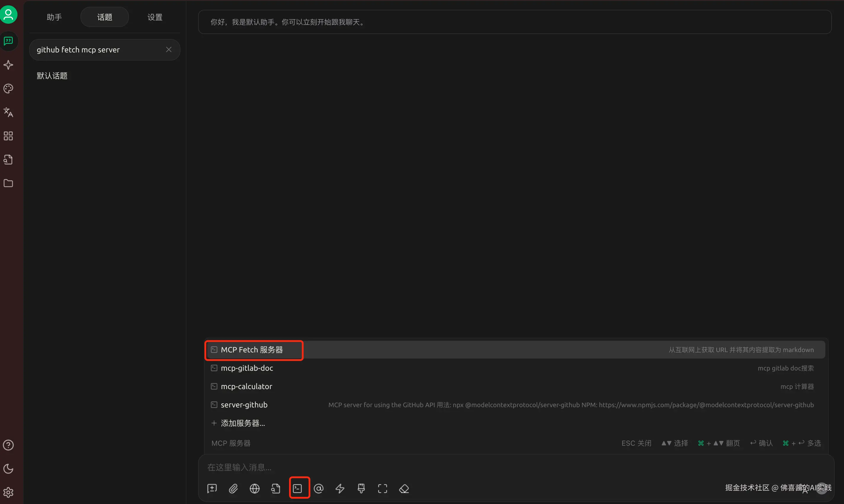The height and width of the screenshot is (504, 844).
Task: Open the translate feature from the sidebar
Action: tap(8, 113)
